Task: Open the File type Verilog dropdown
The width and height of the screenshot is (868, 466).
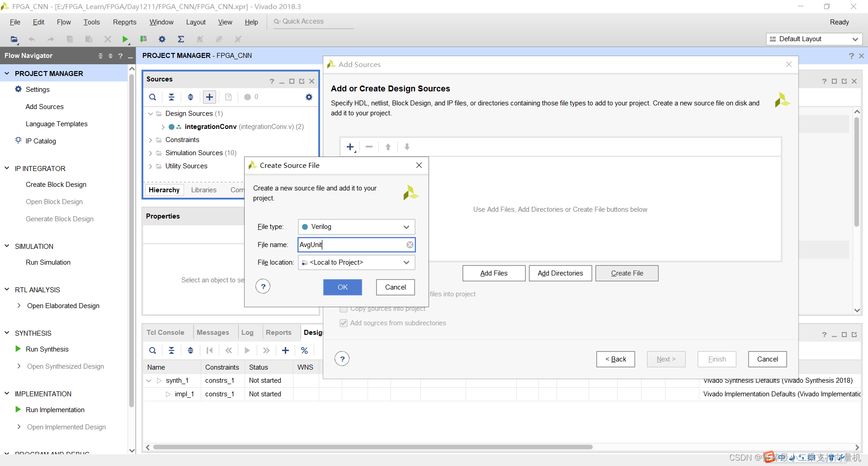Action: coord(356,227)
